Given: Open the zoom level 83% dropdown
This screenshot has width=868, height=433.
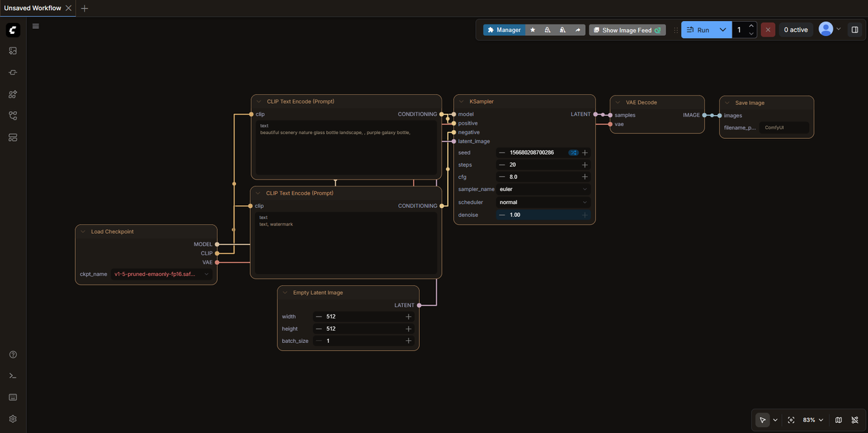Looking at the screenshot, I should (812, 420).
